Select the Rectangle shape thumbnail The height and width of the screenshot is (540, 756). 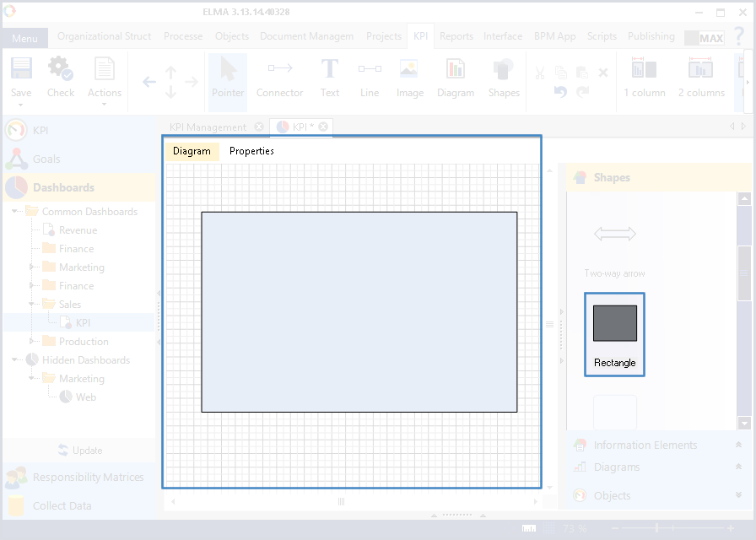[614, 324]
